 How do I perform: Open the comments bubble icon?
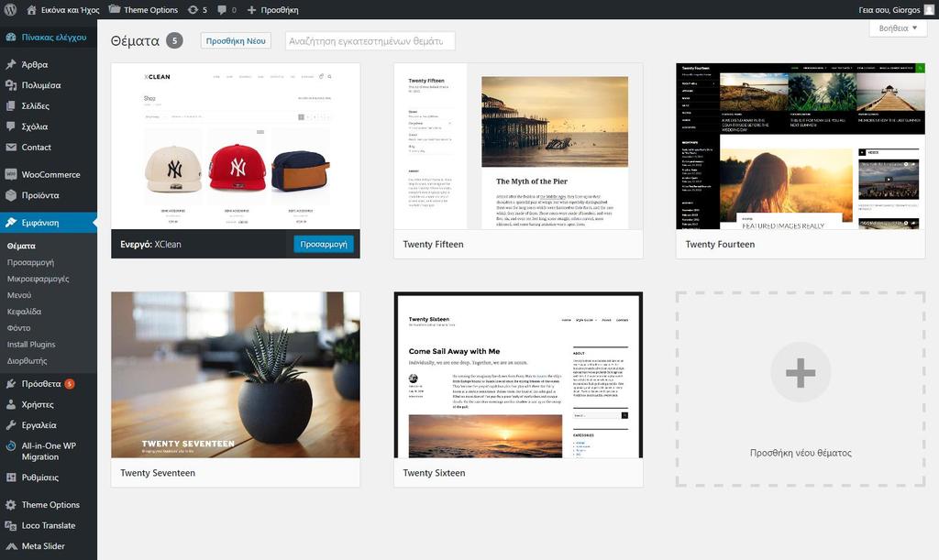click(222, 9)
